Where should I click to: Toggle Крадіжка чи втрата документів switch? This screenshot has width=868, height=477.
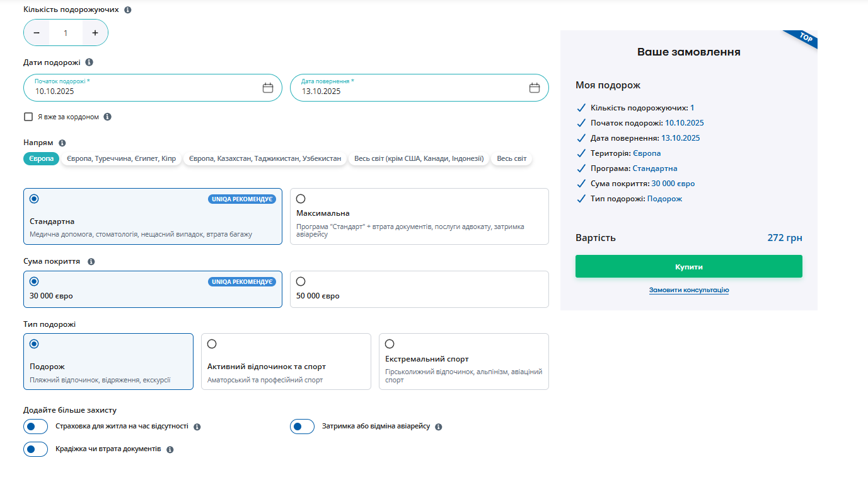[x=35, y=449]
